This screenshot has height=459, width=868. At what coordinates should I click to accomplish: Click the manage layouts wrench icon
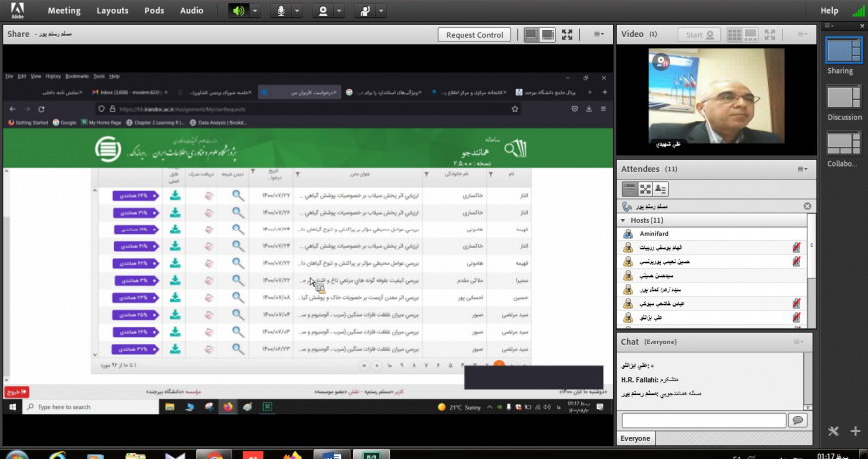[833, 431]
